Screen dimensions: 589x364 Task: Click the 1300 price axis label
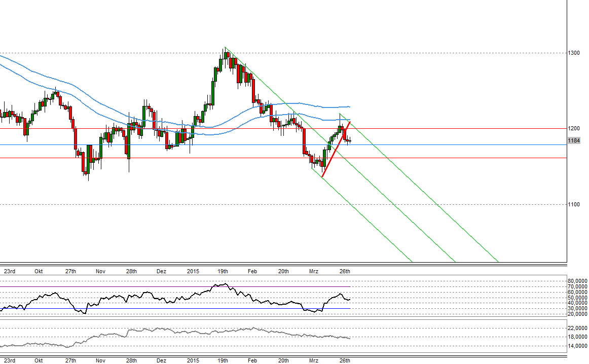[573, 53]
